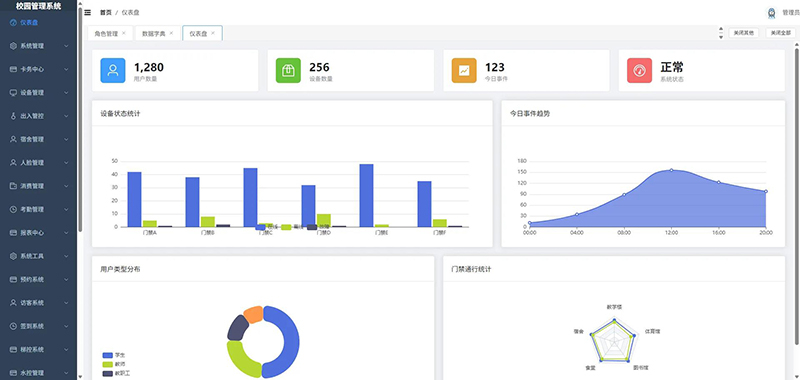This screenshot has width=800, height=380.
Task: Click the 食堂 label on the radar chart
Action: click(590, 367)
